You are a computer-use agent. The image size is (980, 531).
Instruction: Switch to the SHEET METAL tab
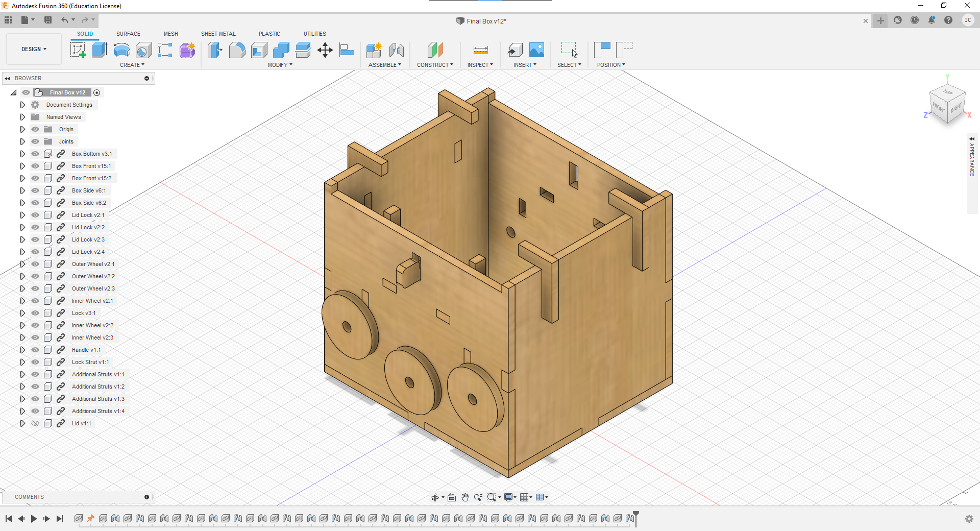tap(218, 34)
